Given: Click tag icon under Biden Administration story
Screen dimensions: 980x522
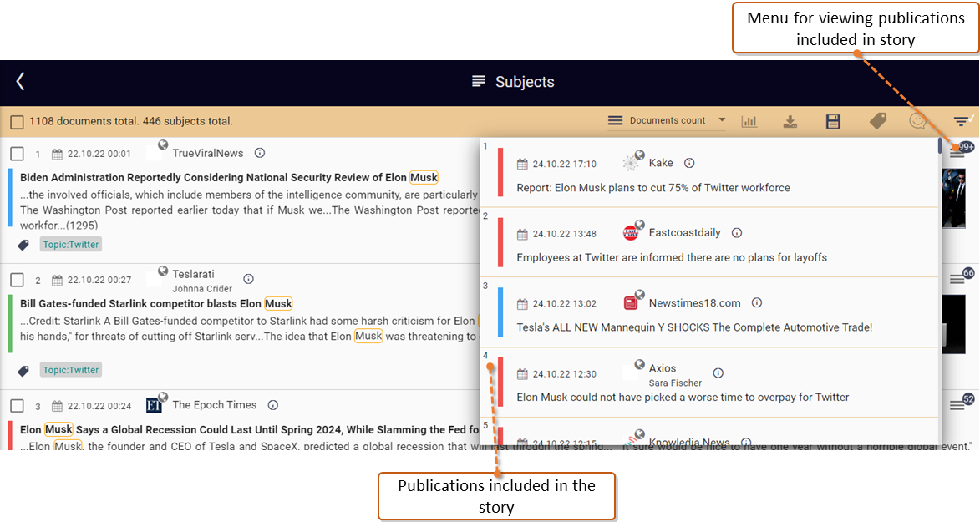Looking at the screenshot, I should coord(23,245).
